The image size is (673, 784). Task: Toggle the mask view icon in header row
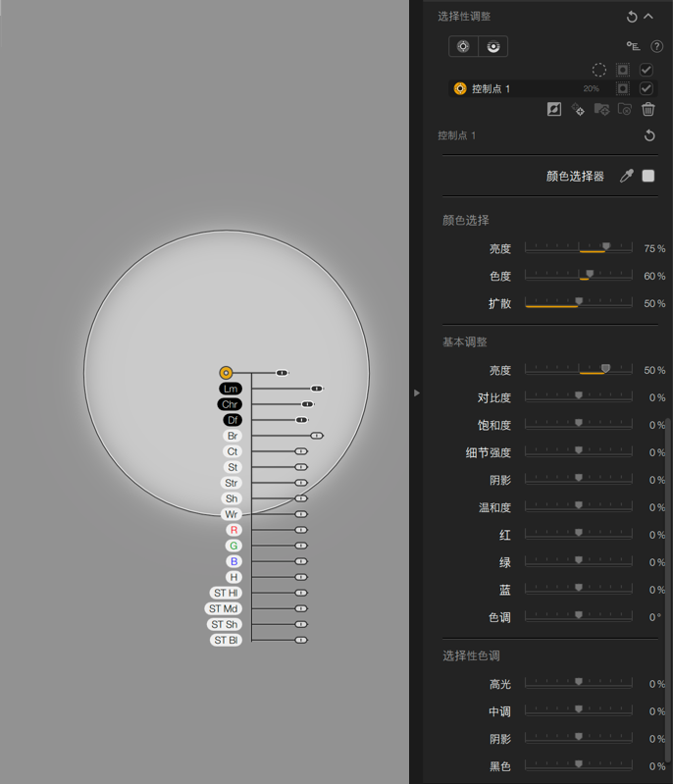[x=623, y=70]
